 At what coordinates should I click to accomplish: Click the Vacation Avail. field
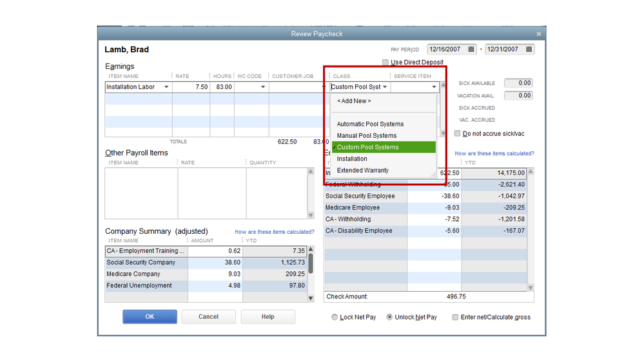[x=518, y=95]
